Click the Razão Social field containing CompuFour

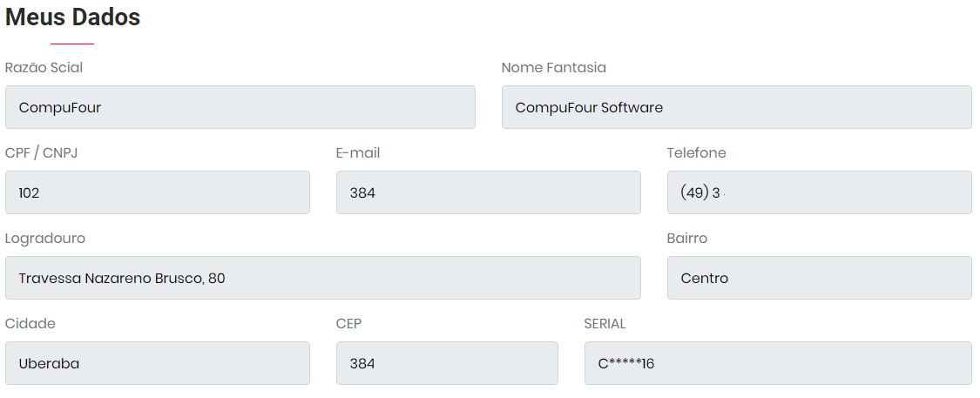pyautogui.click(x=240, y=107)
